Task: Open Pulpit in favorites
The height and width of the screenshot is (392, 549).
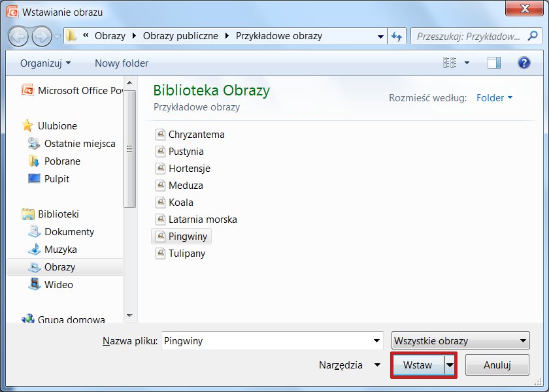Action: 48,179
